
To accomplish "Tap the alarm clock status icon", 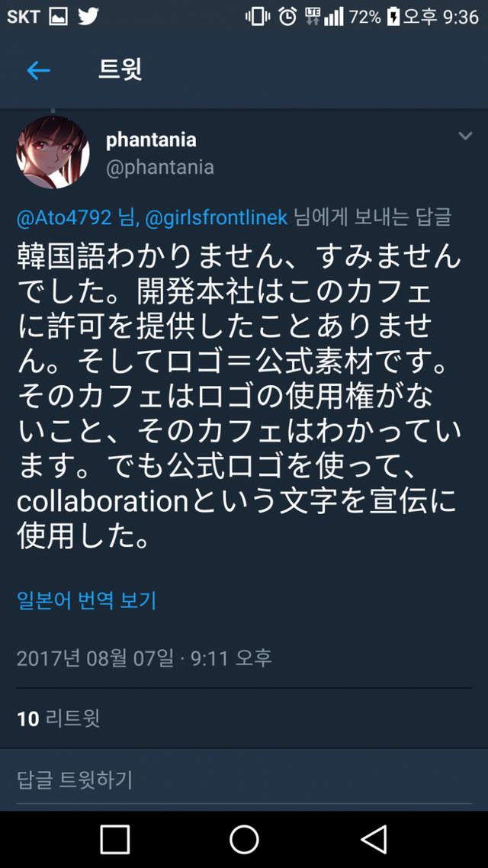I will click(x=287, y=17).
